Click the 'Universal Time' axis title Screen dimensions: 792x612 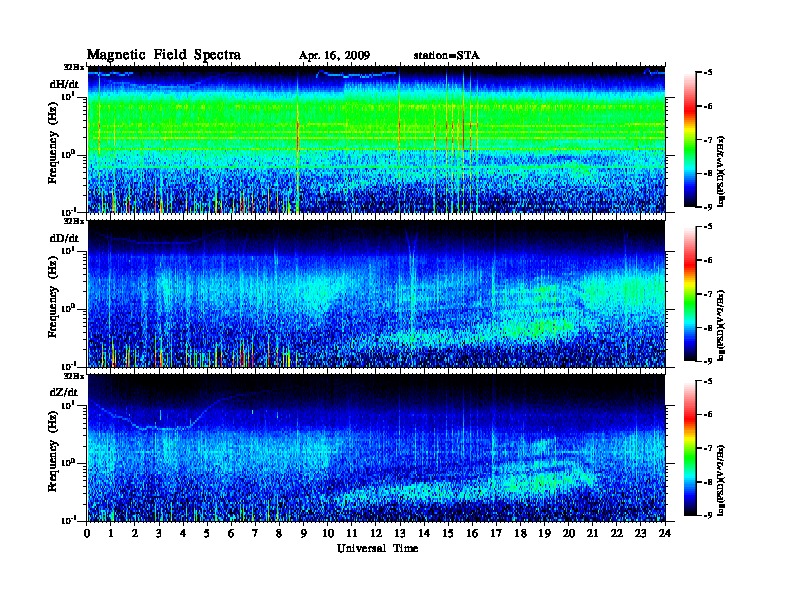tap(377, 548)
